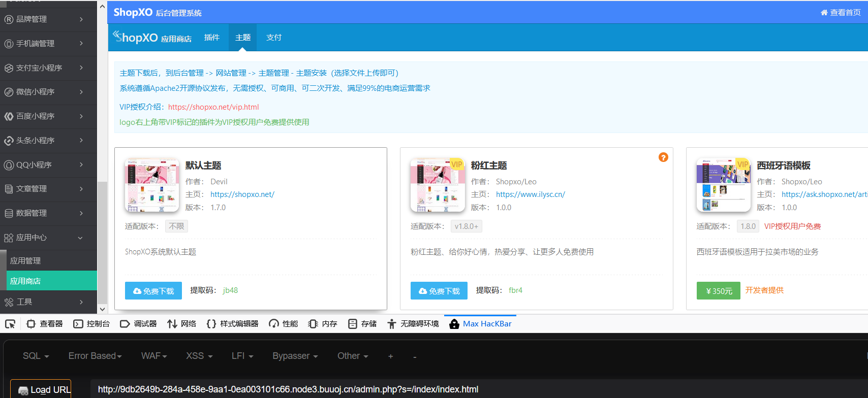Click the HackBar minus button

(415, 357)
